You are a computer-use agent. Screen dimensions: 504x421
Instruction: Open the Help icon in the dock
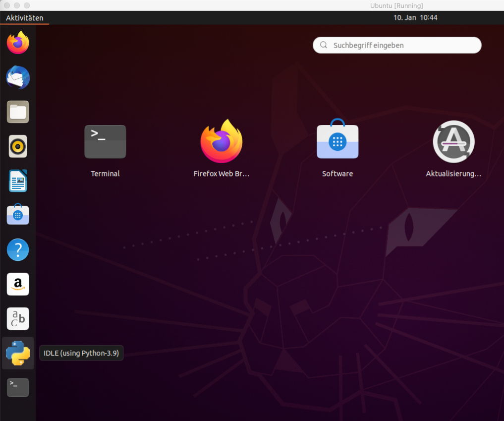[x=18, y=249]
